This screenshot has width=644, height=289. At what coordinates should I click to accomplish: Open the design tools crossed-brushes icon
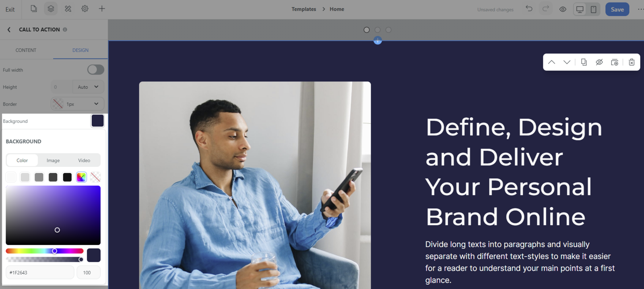pyautogui.click(x=68, y=8)
